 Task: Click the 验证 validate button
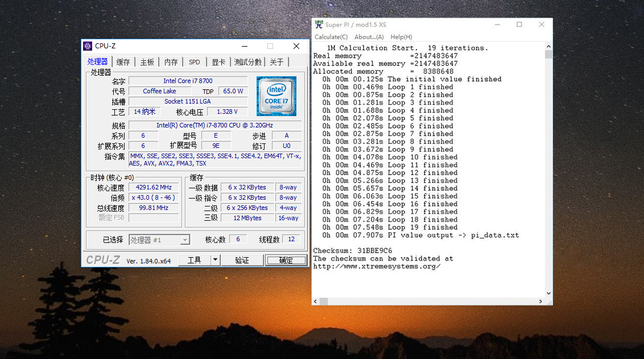pos(242,260)
